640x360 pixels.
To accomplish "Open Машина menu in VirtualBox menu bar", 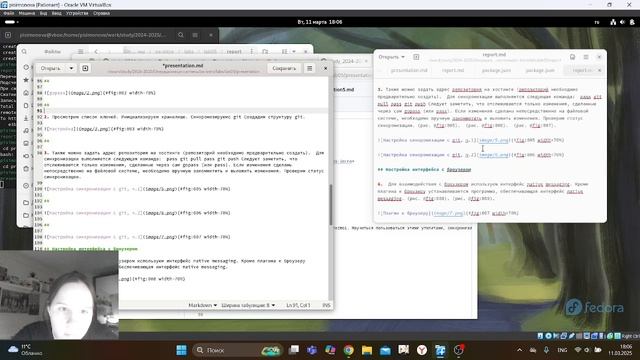I will point(27,13).
